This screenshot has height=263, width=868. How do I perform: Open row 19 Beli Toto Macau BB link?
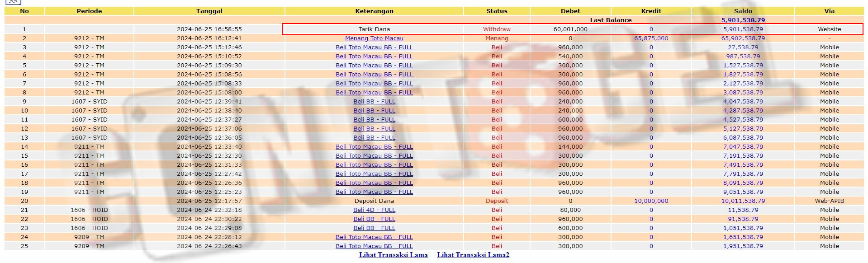[x=374, y=192]
